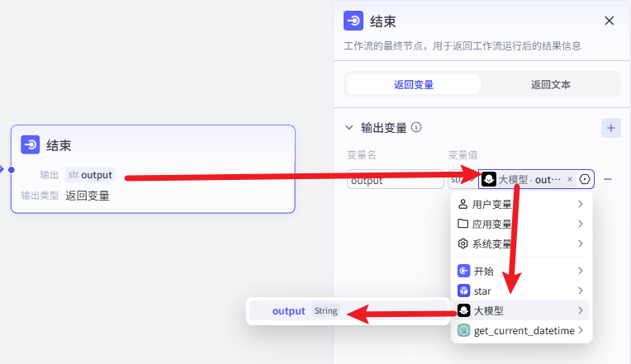Viewport: 631px width, 364px height.
Task: Click the 大模型 node icon in list
Action: coord(463,310)
